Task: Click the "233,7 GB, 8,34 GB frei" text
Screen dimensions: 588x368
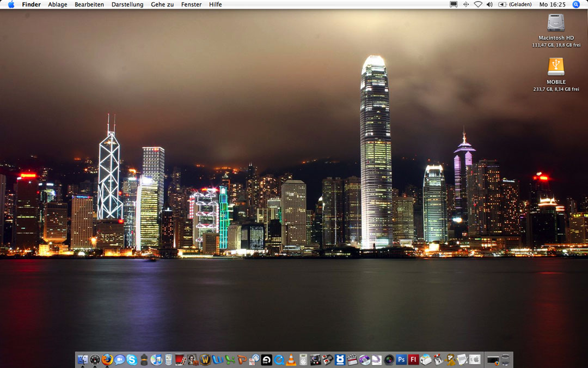Action: pyautogui.click(x=556, y=89)
